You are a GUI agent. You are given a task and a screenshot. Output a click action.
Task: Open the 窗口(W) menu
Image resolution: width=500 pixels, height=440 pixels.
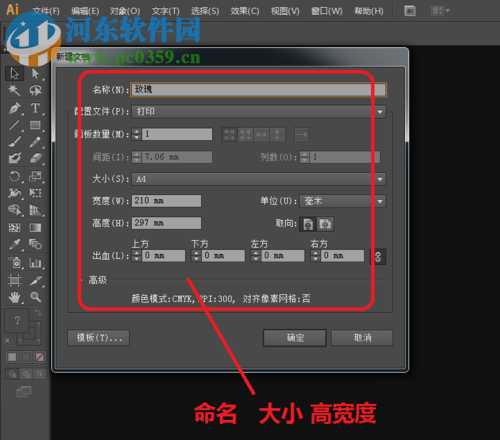coord(327,11)
